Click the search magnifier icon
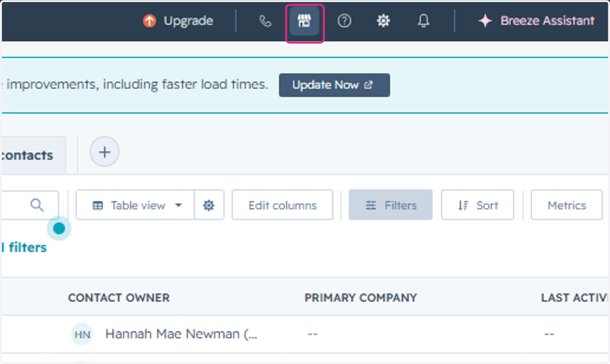This screenshot has width=610, height=364. 37,205
